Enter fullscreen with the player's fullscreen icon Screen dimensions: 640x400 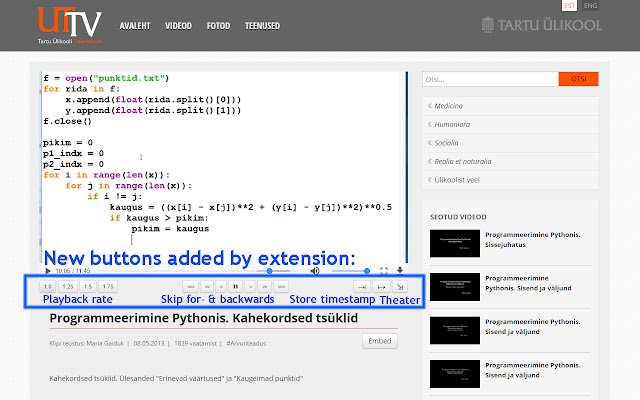(x=384, y=271)
